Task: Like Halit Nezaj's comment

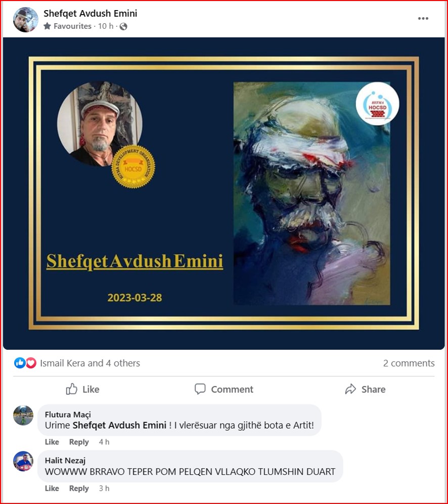Action: tap(52, 488)
